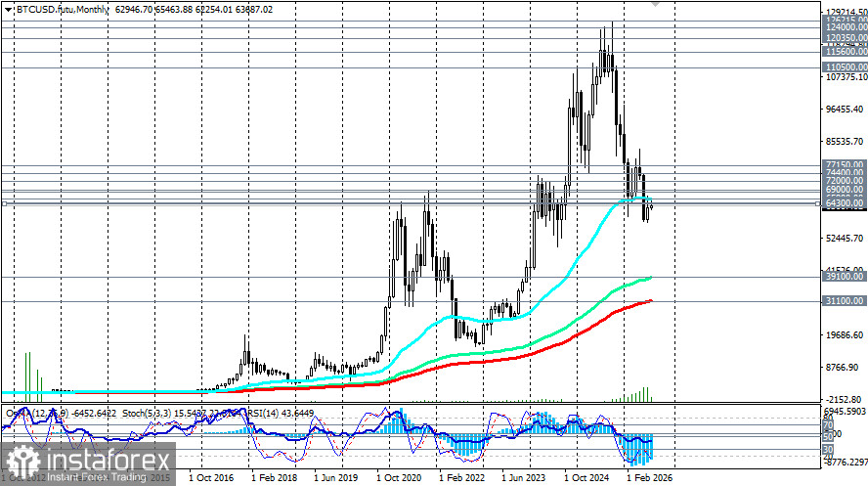Click the 72000.00 price level label
Viewport: 868px width, 486px height.
click(845, 181)
